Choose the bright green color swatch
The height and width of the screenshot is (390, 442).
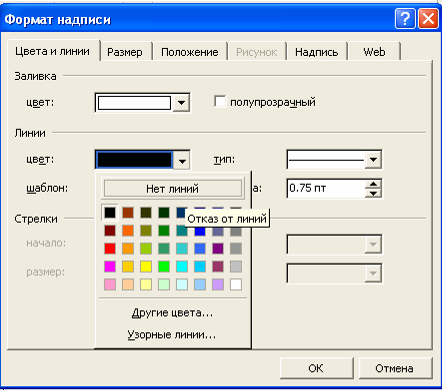coord(164,266)
